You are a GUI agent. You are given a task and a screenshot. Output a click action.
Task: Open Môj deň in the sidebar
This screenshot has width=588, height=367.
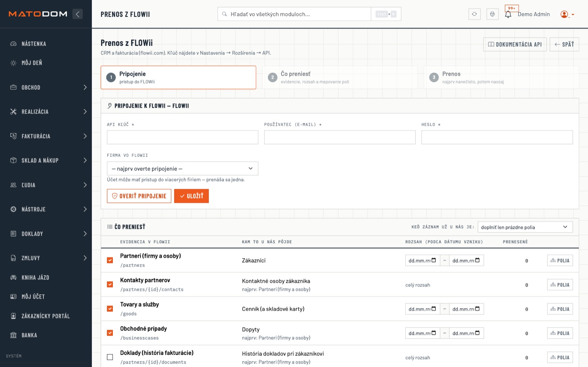click(46, 63)
